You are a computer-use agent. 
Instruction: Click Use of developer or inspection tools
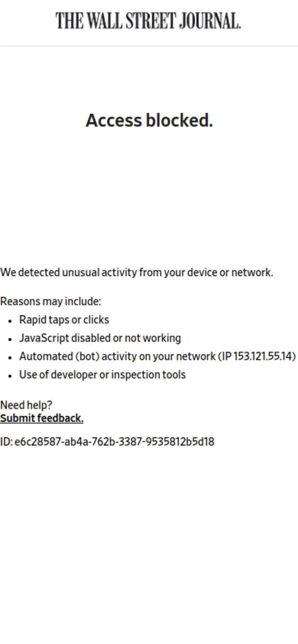point(102,375)
